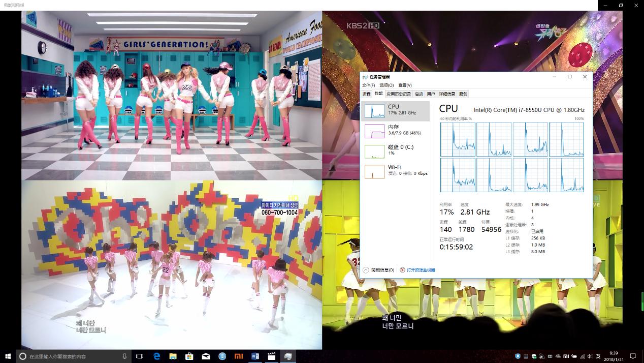The image size is (644, 363).
Task: Click the microphone icon in search box
Action: 124,356
